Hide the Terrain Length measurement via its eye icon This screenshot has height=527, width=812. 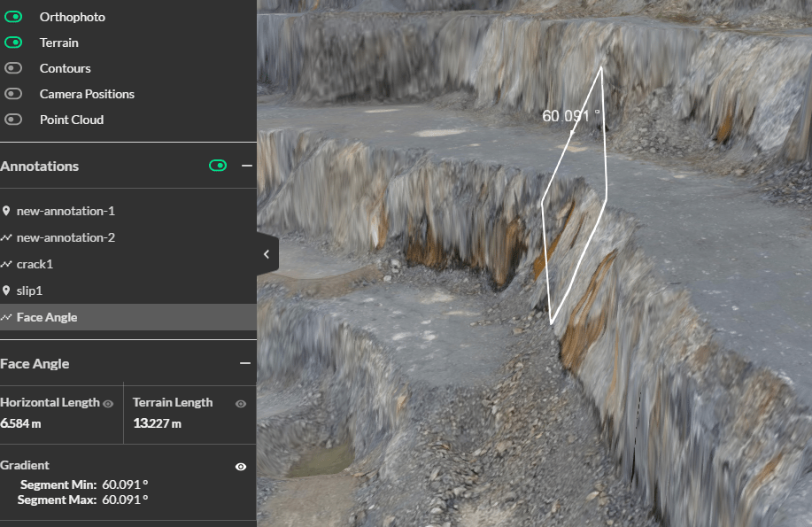[240, 403]
